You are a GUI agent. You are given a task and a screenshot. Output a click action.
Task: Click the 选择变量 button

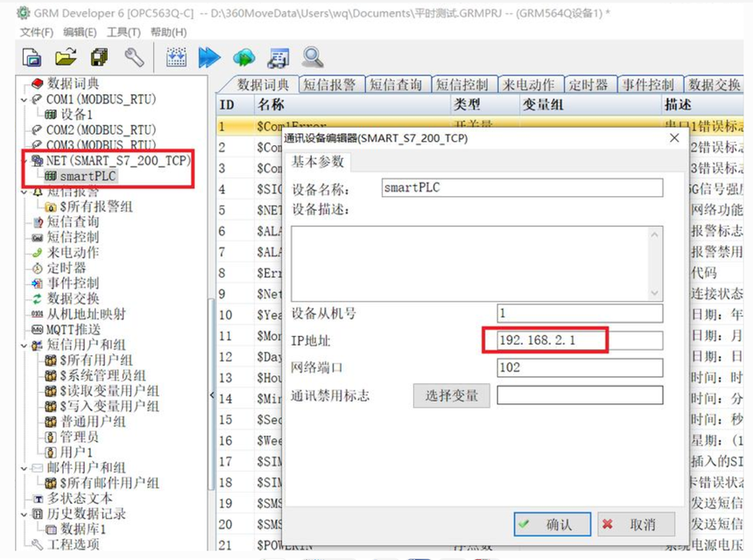coord(452,395)
